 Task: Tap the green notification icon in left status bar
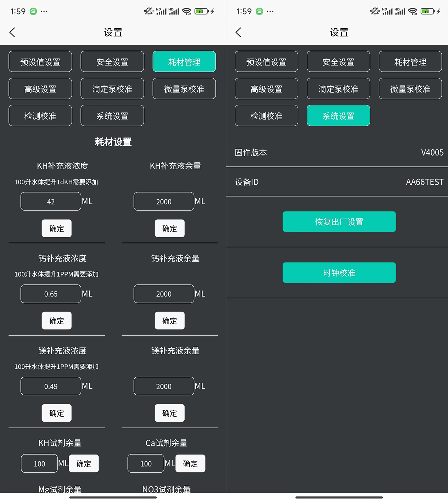(x=33, y=11)
